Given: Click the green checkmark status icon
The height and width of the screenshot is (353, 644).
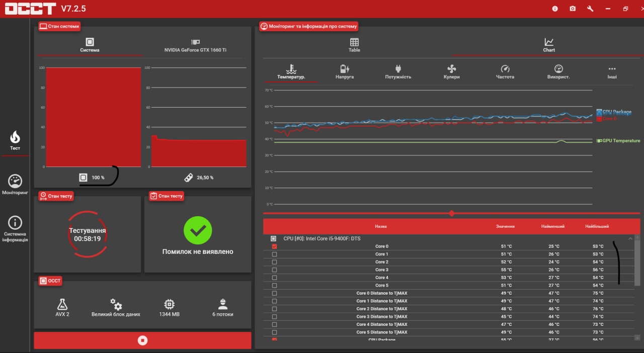Looking at the screenshot, I should click(198, 230).
